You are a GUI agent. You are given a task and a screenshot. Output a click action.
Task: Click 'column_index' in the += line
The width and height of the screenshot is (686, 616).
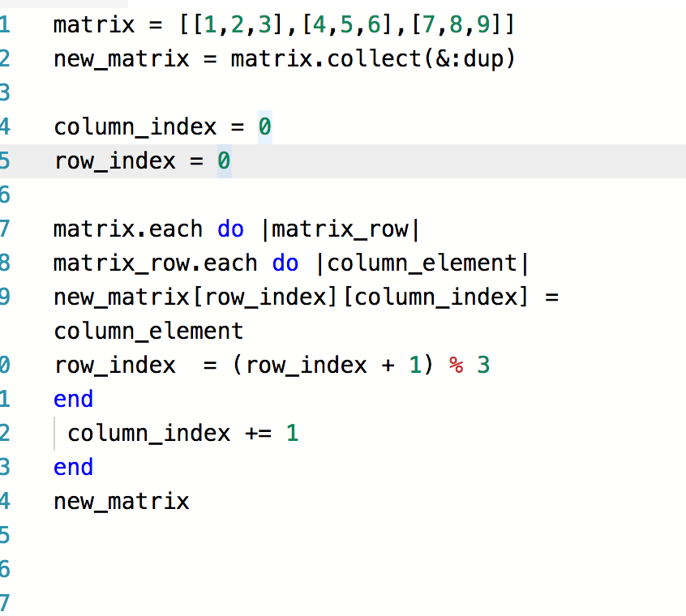coord(148,434)
